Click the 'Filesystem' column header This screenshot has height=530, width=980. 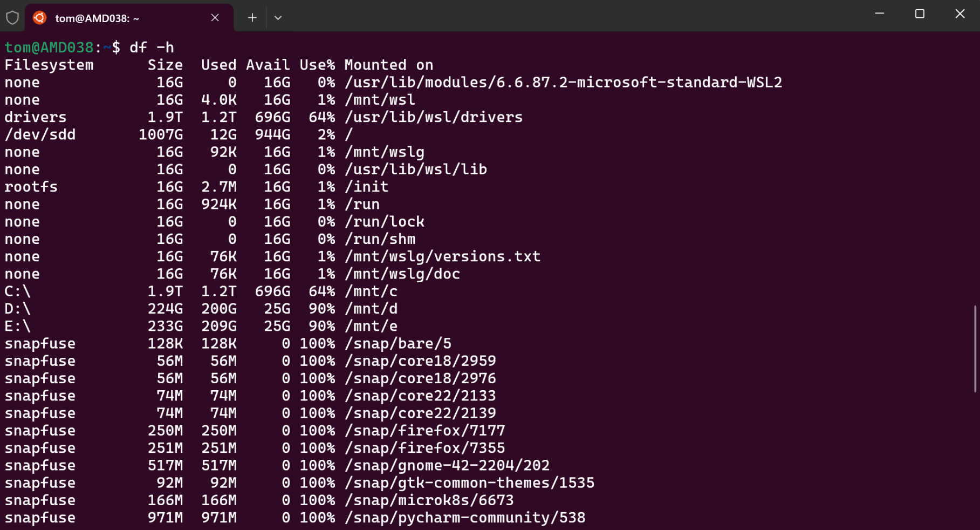pyautogui.click(x=49, y=65)
